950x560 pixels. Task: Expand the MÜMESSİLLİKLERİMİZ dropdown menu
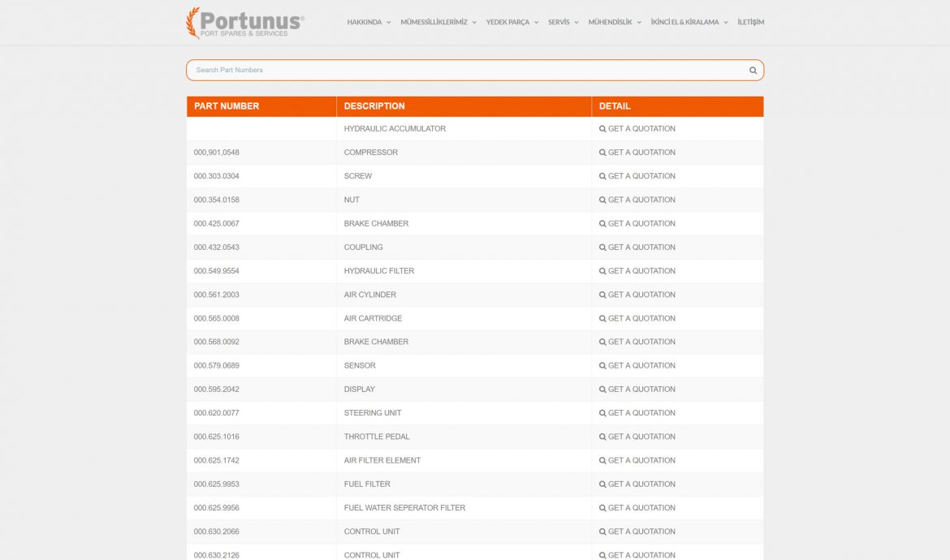click(438, 23)
